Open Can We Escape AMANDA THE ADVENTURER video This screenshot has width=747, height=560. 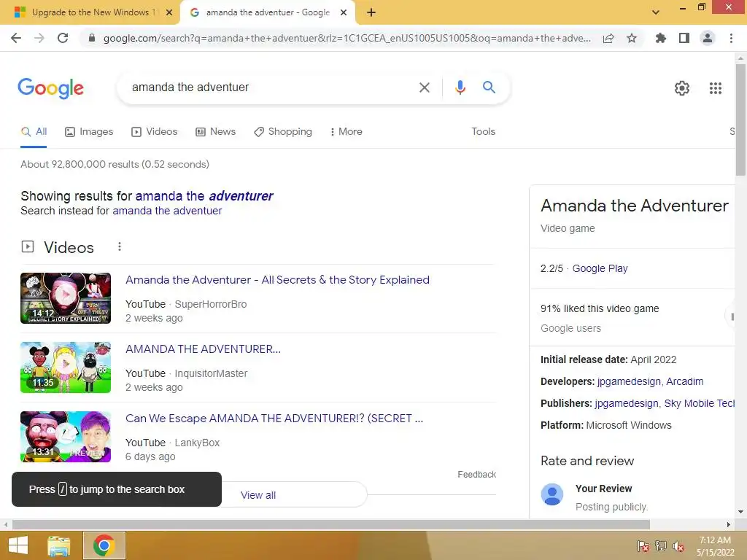click(x=274, y=418)
